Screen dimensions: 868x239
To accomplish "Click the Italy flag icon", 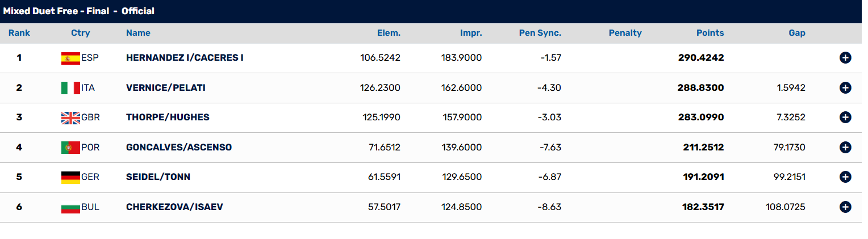I will tap(70, 87).
